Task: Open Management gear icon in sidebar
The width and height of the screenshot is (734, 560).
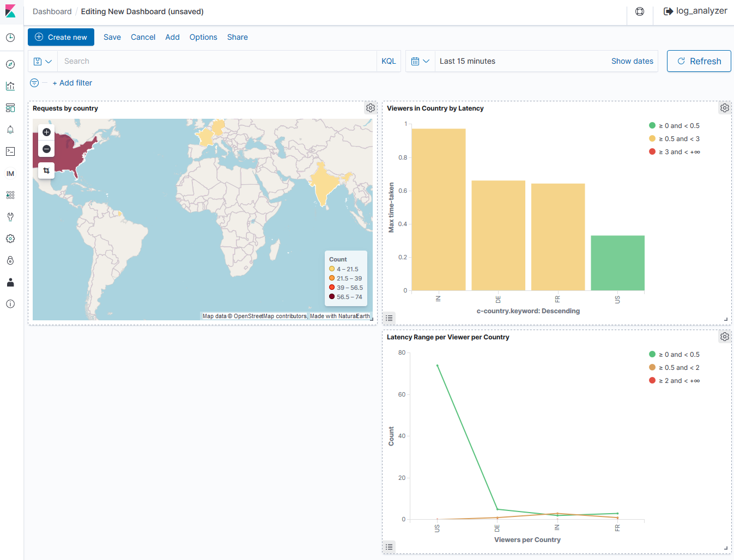Action: point(10,239)
